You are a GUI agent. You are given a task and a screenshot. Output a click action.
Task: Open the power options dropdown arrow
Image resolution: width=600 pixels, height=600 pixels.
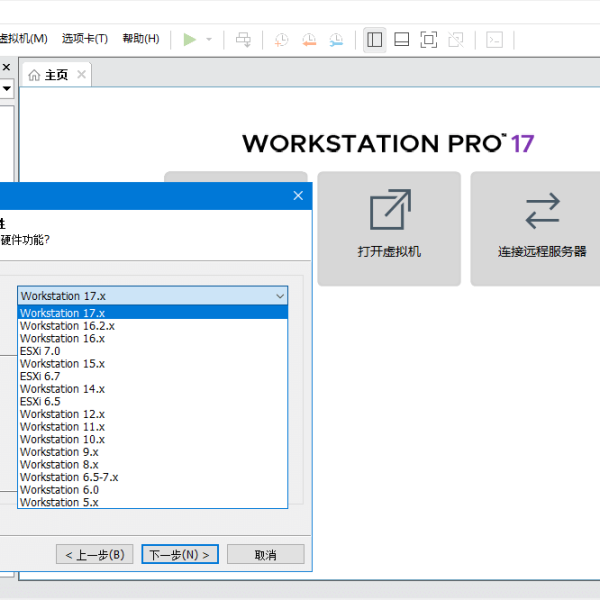pos(209,39)
